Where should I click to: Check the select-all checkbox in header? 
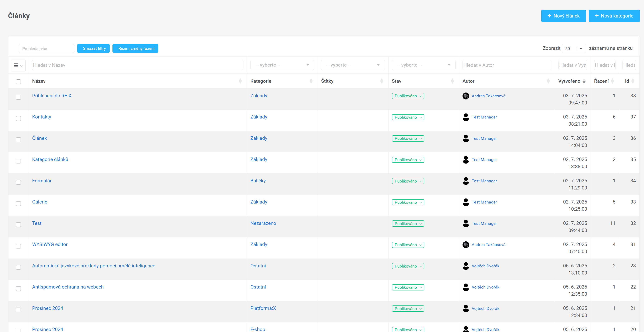pyautogui.click(x=18, y=82)
